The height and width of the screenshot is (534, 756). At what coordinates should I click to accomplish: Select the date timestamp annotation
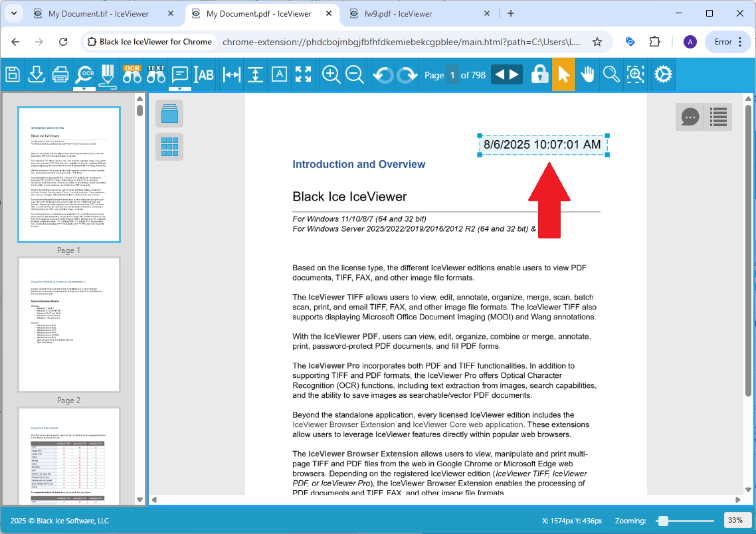543,145
